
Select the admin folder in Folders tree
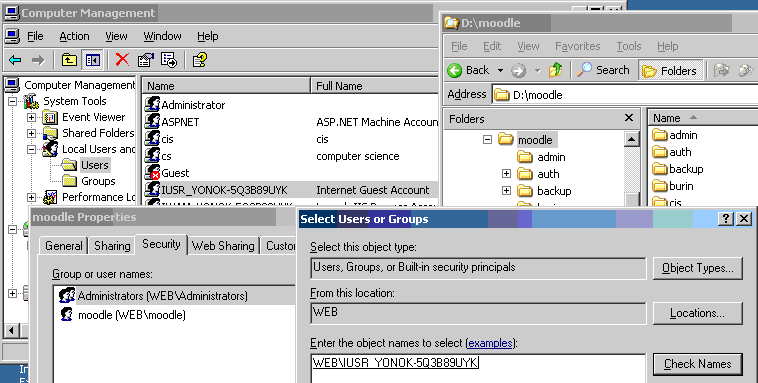541,157
